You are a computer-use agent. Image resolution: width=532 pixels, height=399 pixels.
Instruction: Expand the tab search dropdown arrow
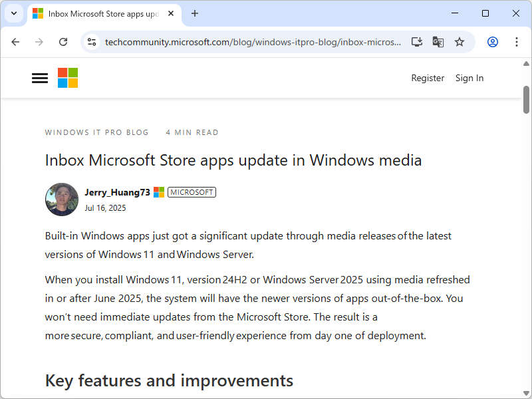(x=14, y=13)
